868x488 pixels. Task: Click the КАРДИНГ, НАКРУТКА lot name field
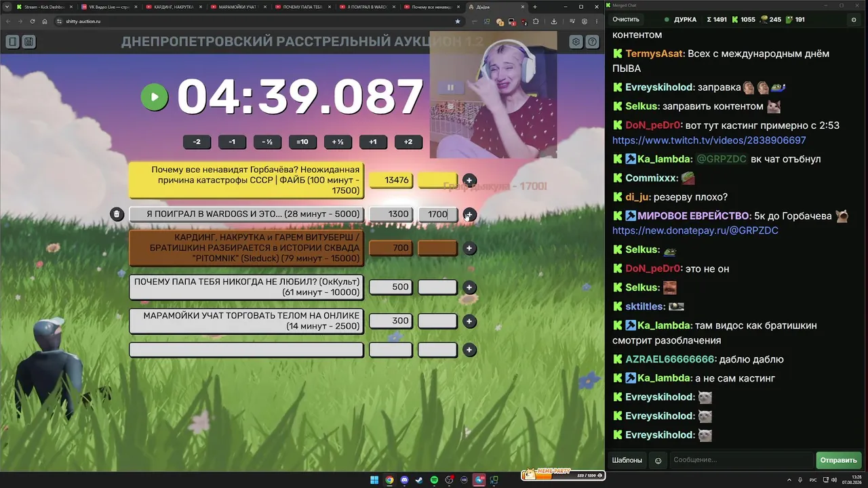(x=246, y=248)
